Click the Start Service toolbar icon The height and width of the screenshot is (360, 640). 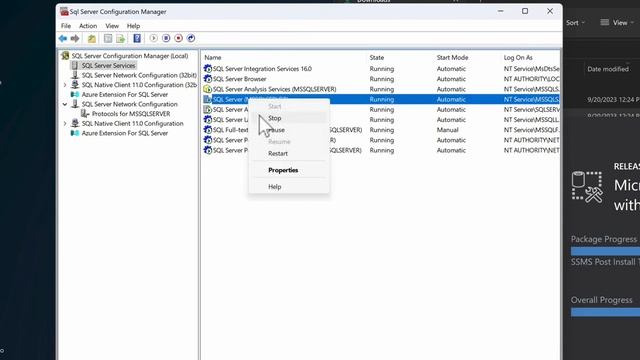[153, 38]
